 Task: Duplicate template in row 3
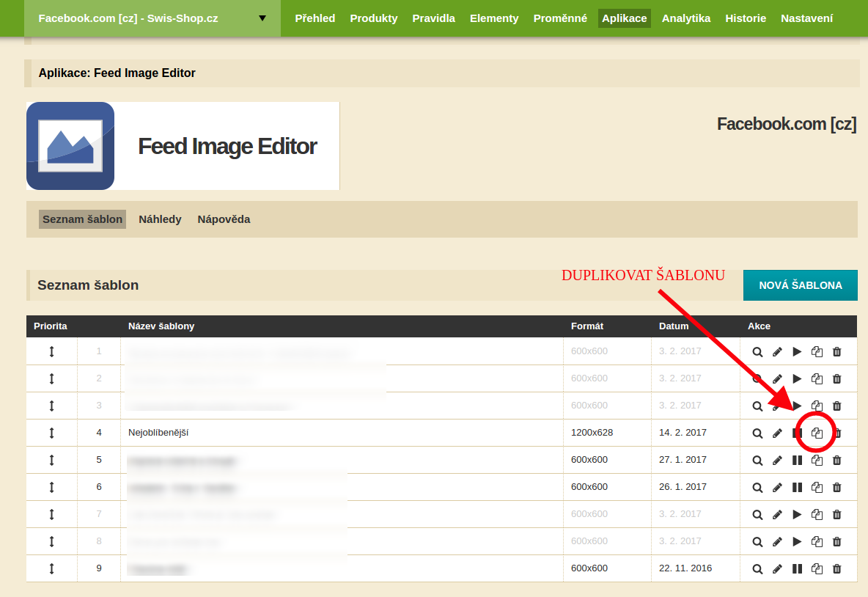(817, 406)
